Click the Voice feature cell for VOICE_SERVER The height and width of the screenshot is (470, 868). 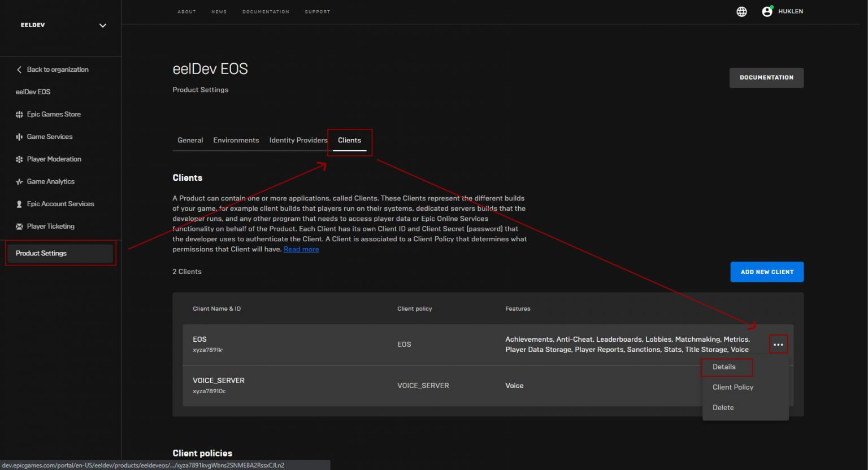(514, 386)
